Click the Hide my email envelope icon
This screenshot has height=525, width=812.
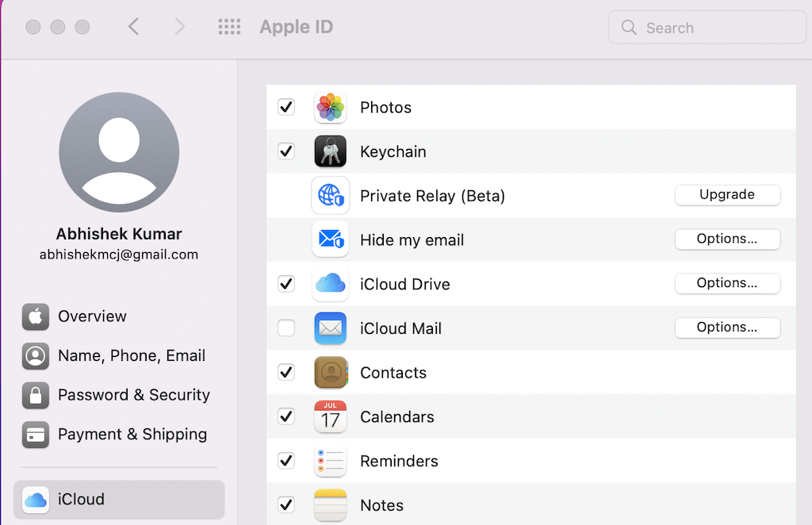331,240
